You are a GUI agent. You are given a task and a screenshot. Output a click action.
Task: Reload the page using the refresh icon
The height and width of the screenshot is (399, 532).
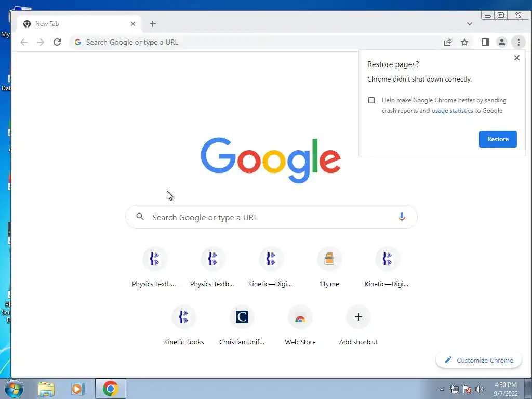coord(57,42)
